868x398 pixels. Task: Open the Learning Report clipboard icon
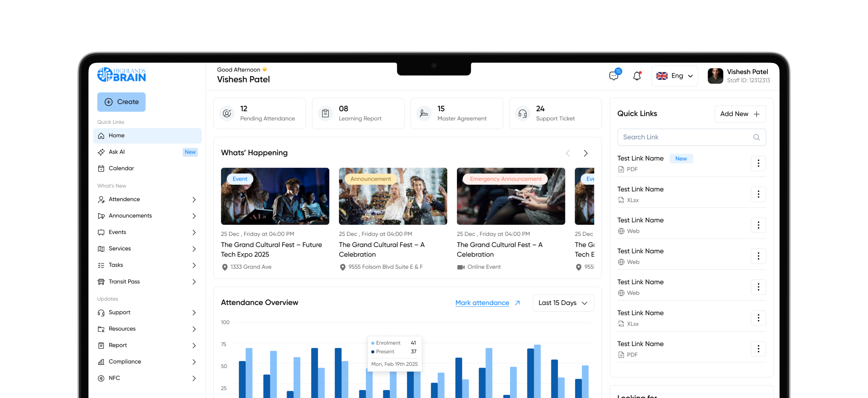pos(325,113)
